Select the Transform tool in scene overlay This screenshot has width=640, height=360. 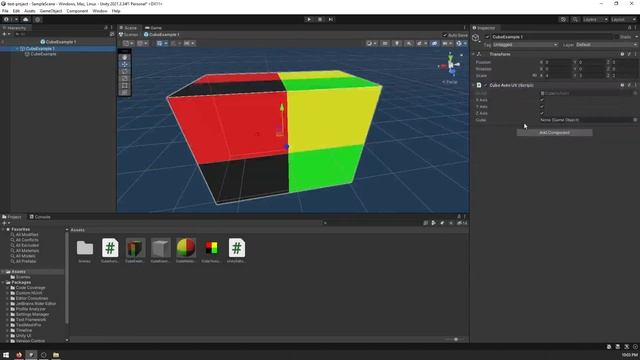tap(125, 92)
